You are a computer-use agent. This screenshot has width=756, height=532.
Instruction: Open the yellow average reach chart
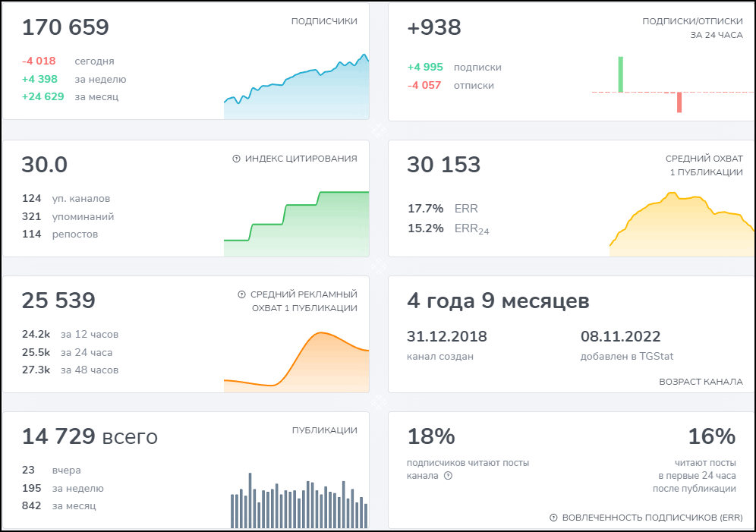pyautogui.click(x=682, y=224)
